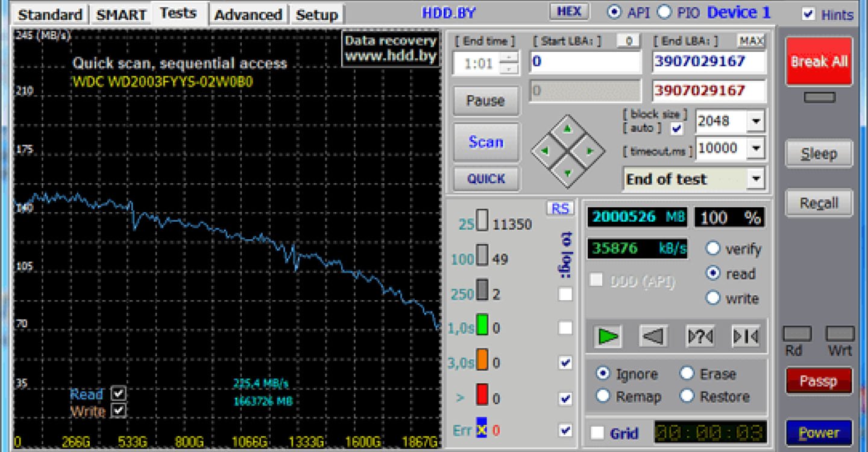Click the down arrow of the navigation diamond
Screen dimensions: 868x452
point(567,173)
